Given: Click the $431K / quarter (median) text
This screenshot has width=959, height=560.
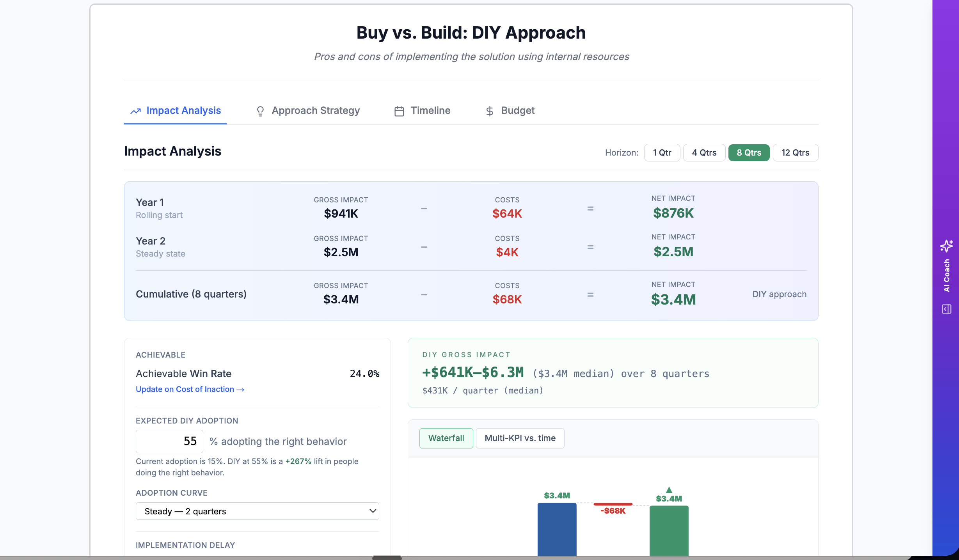Looking at the screenshot, I should pos(483,391).
